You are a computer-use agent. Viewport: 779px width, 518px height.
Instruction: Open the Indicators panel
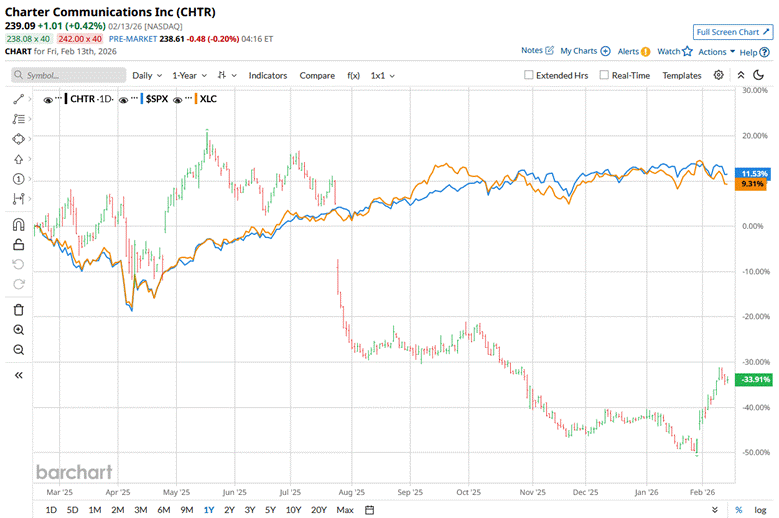pos(267,75)
